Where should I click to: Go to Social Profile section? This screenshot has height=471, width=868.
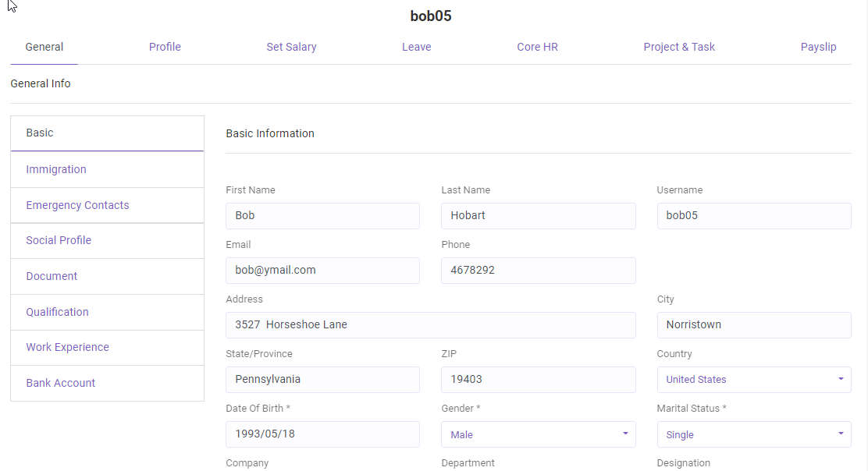[x=59, y=240]
